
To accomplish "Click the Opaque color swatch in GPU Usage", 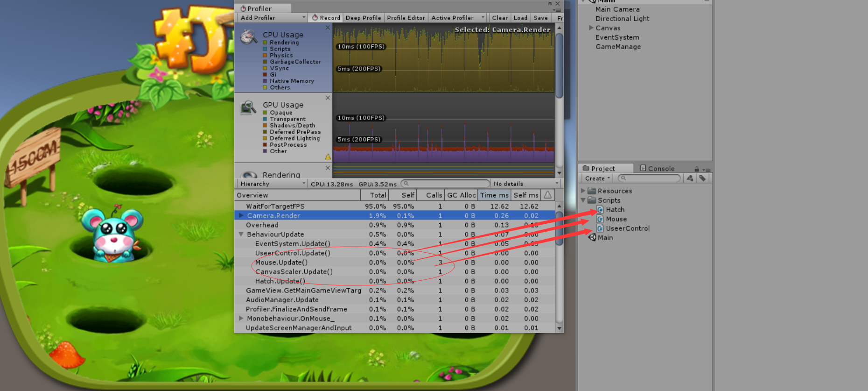I will pyautogui.click(x=265, y=113).
